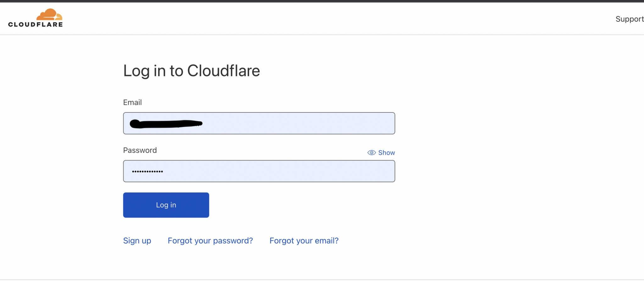This screenshot has width=644, height=281.
Task: Select the redacted email text
Action: point(166,123)
